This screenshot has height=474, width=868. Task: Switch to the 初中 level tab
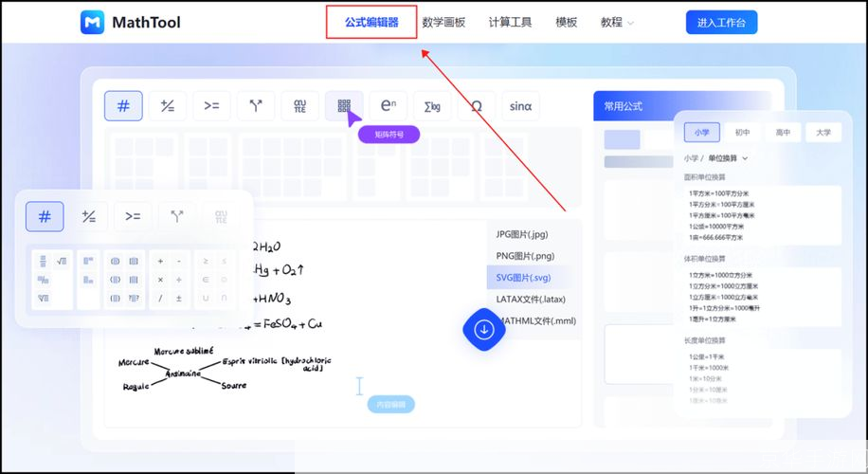pos(742,133)
